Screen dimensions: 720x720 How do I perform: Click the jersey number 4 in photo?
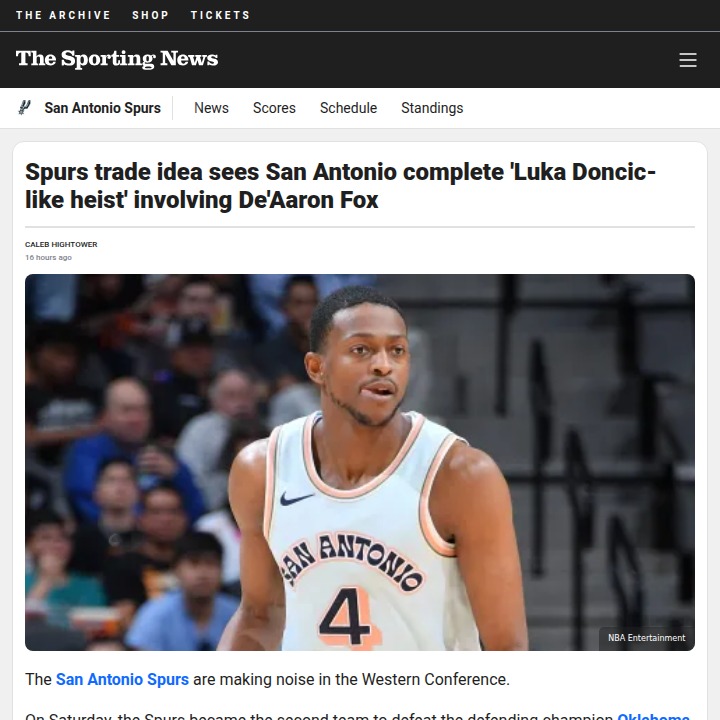(345, 616)
